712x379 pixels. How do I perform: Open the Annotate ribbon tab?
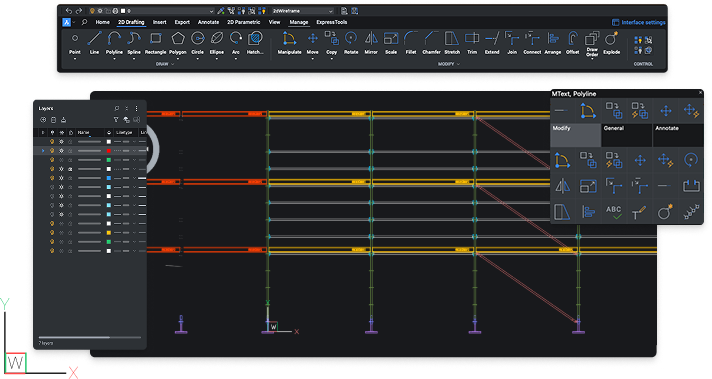pyautogui.click(x=208, y=22)
